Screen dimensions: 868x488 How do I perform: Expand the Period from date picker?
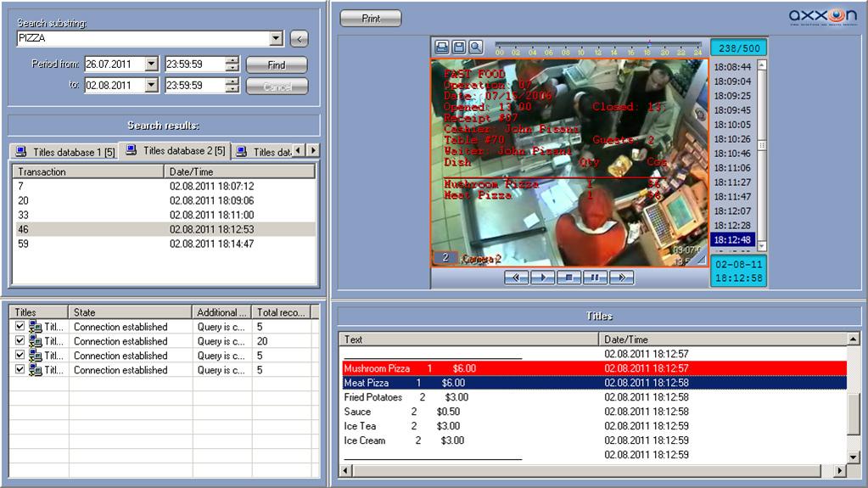click(x=151, y=65)
